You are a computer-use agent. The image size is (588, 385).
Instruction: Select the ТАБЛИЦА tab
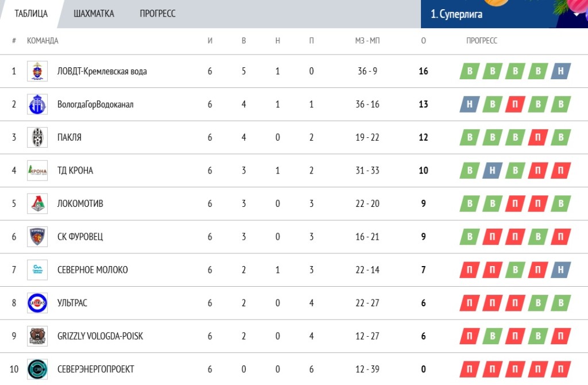pos(31,14)
